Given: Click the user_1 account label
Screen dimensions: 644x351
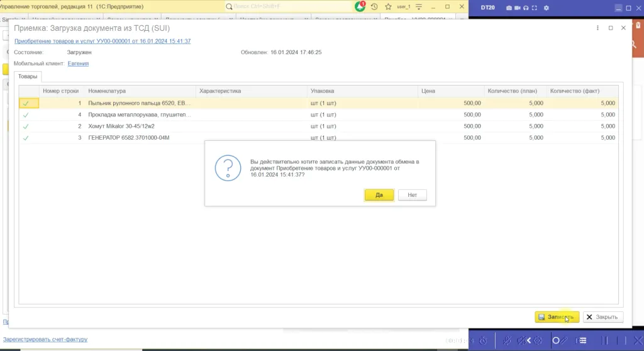Looking at the screenshot, I should tap(403, 6).
